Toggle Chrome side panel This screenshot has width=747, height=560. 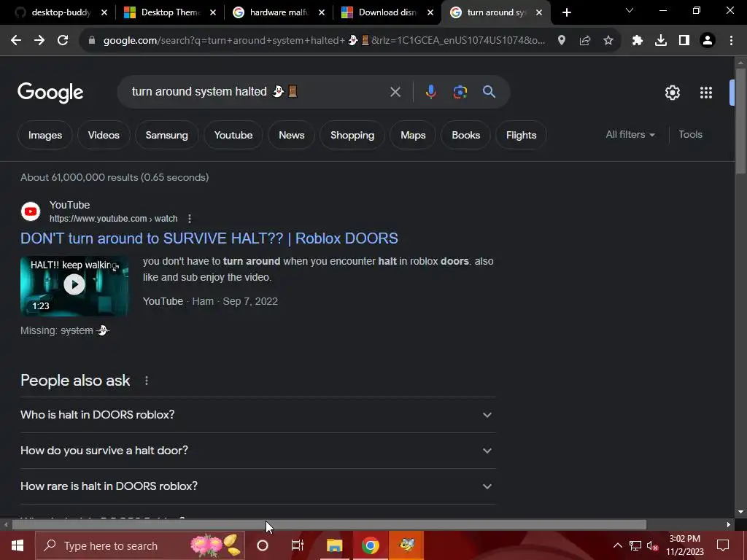pyautogui.click(x=684, y=41)
